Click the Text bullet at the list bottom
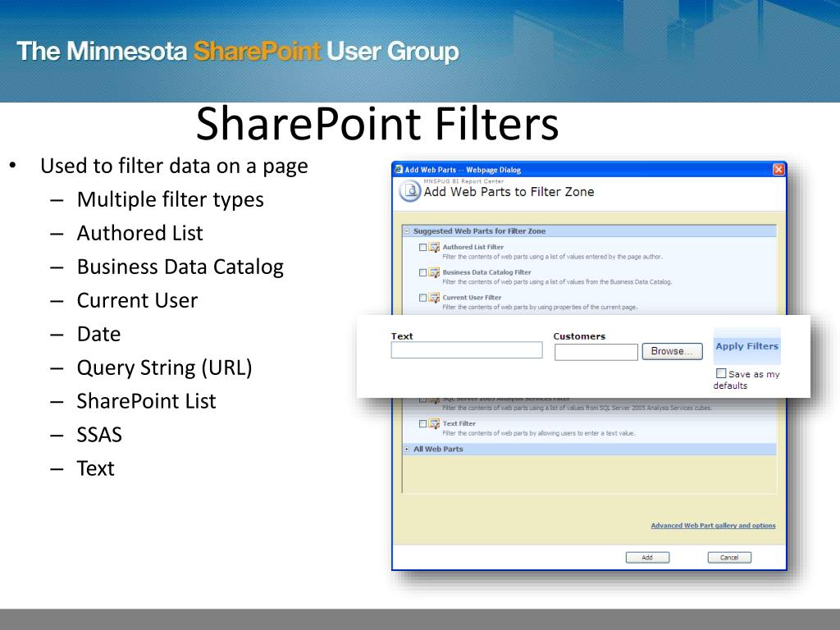 coord(95,468)
